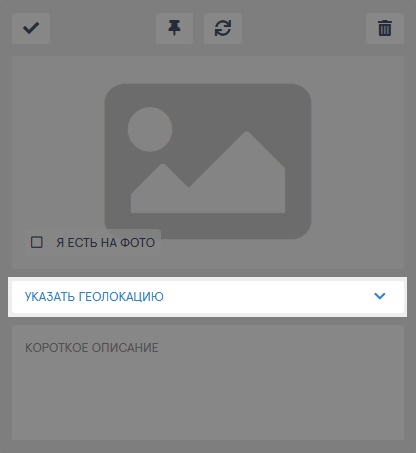This screenshot has height=453, width=416.
Task: Pin the photo with the pushpin icon
Action: click(174, 28)
